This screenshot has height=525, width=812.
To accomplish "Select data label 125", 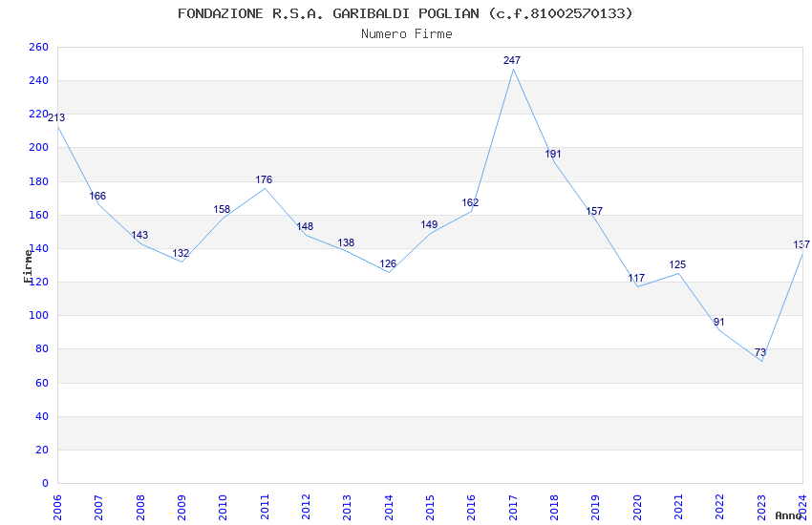I will [x=677, y=264].
